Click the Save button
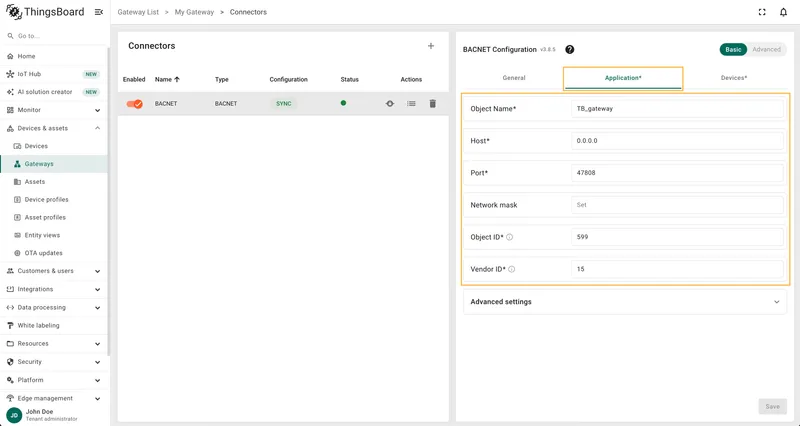 point(772,407)
